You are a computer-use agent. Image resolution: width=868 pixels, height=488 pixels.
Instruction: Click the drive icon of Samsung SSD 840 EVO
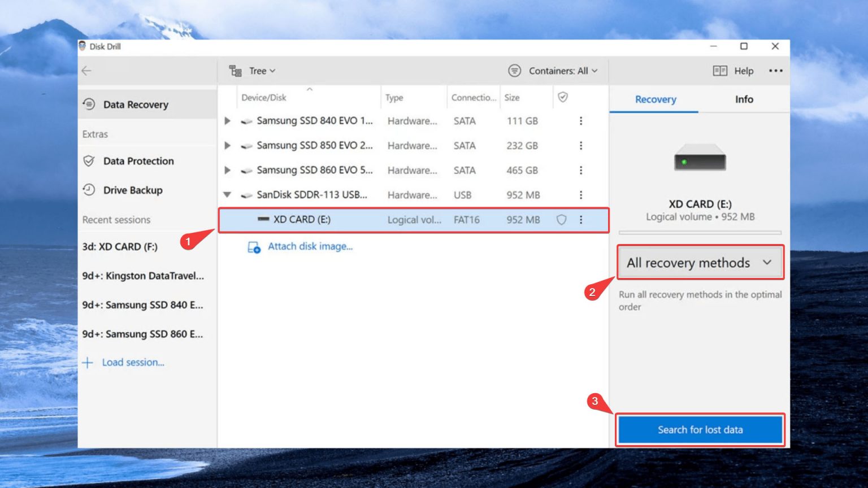tap(246, 121)
